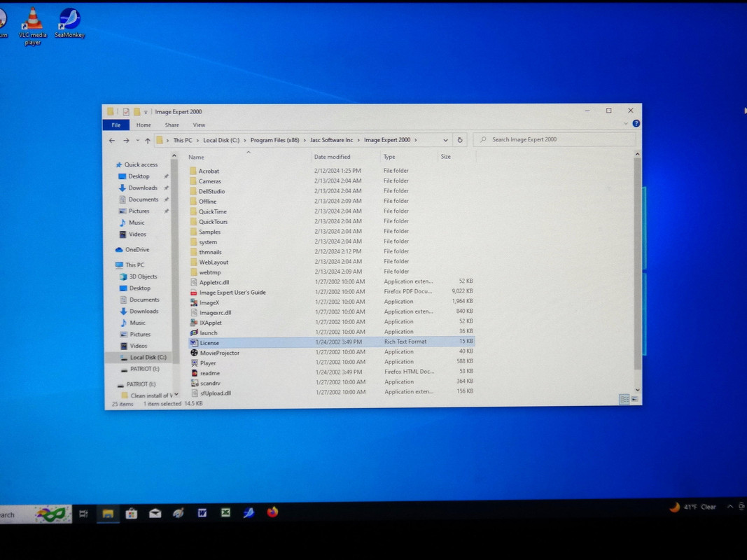
Task: Open the File menu tab
Action: [x=116, y=125]
